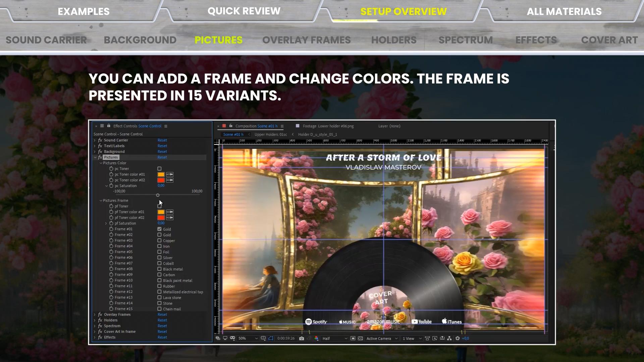Click the fx icon for Sound Carrier
Screen dimensions: 644x362
[100, 140]
